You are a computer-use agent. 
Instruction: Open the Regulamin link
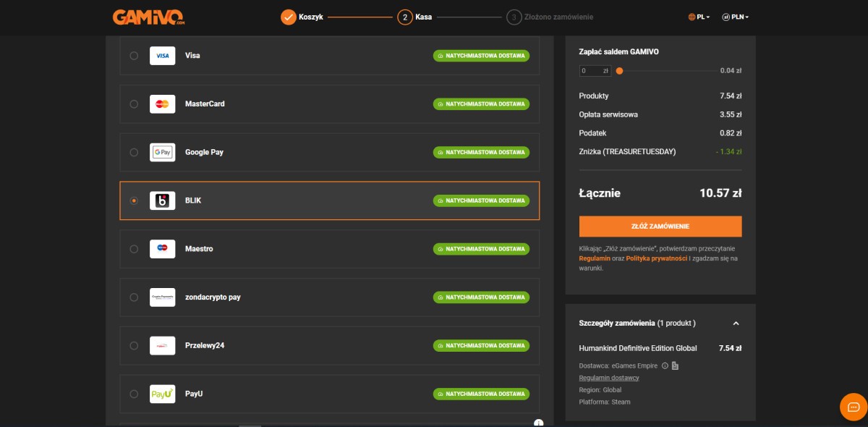pyautogui.click(x=594, y=258)
